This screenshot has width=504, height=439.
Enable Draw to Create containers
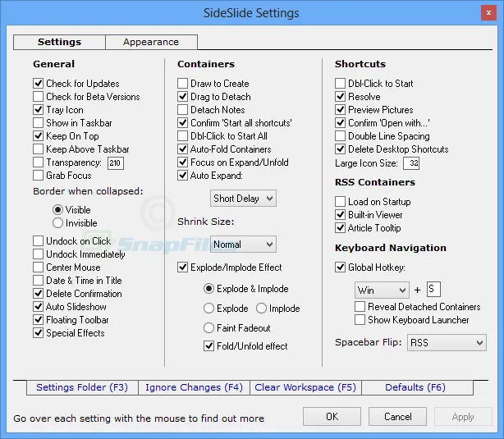click(x=182, y=84)
